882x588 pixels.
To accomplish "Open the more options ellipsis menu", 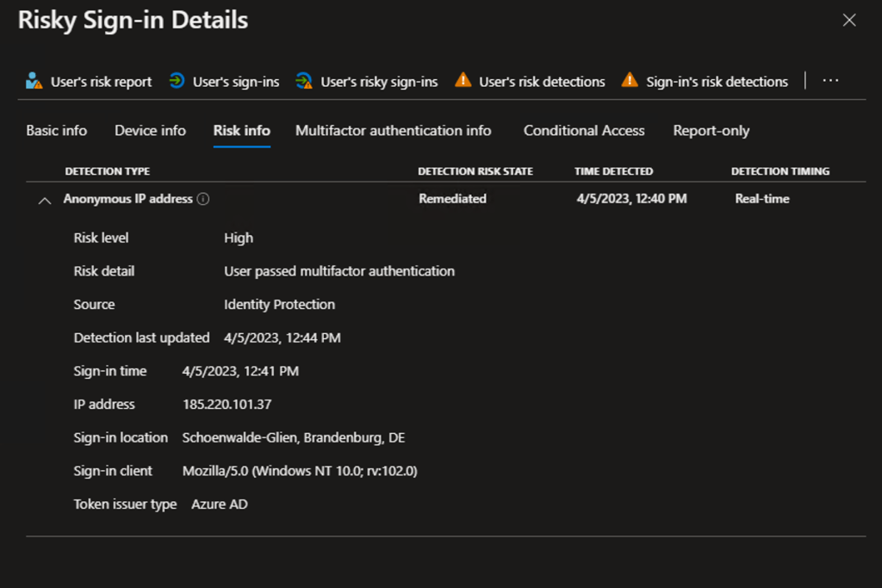I will click(830, 80).
